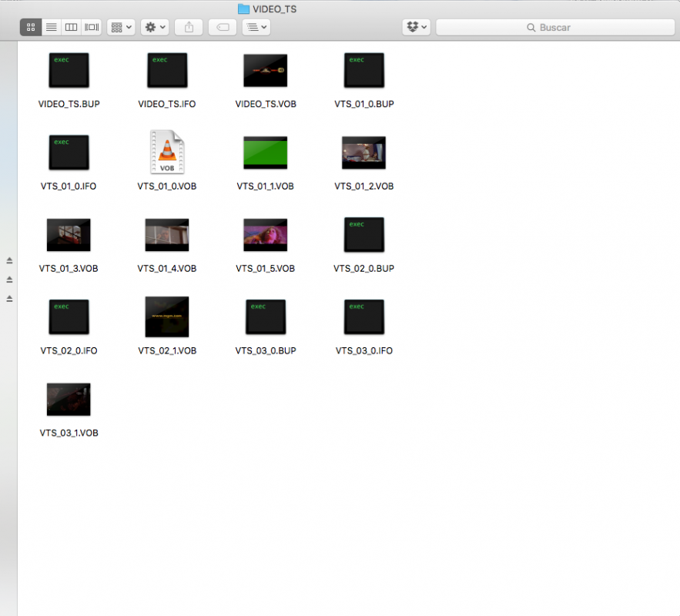Switch to Cover Flow view
The image size is (680, 616).
click(x=92, y=27)
